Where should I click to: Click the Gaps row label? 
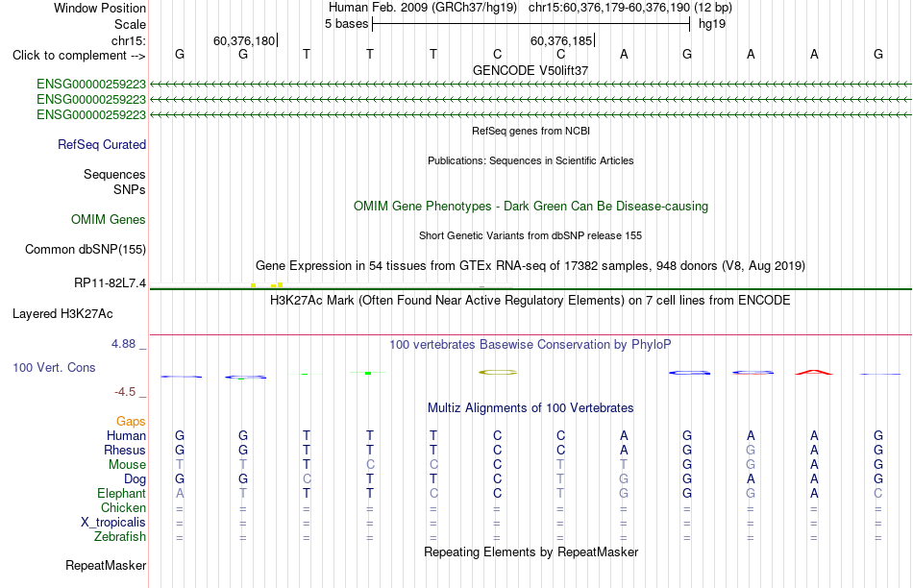(131, 421)
